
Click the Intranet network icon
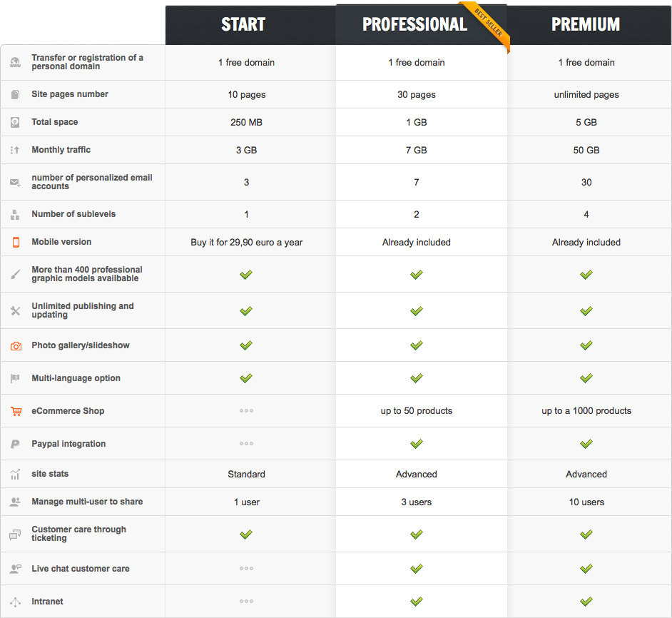[15, 602]
